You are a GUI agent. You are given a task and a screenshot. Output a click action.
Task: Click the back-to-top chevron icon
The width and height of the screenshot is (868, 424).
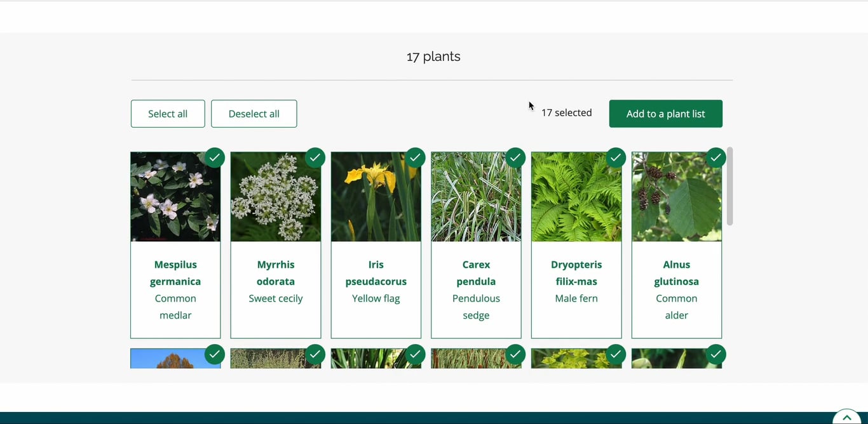tap(846, 418)
